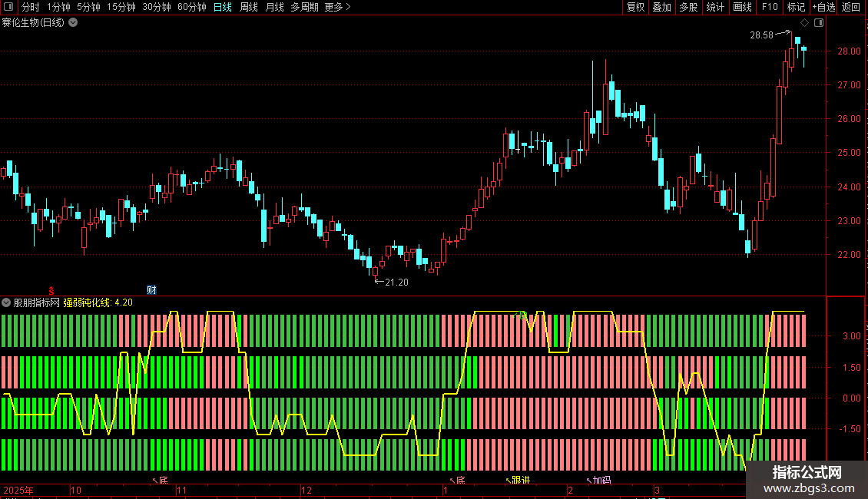This screenshot has height=499, width=868.
Task: Open F10 company info
Action: pos(770,7)
